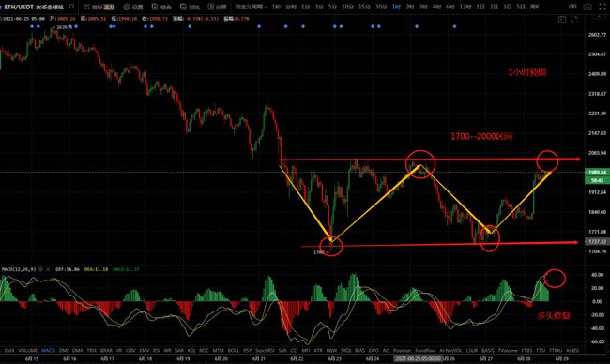Screen dimensions: 610x364
Task: Close the MACD indicator panel with X
Action: (48, 269)
